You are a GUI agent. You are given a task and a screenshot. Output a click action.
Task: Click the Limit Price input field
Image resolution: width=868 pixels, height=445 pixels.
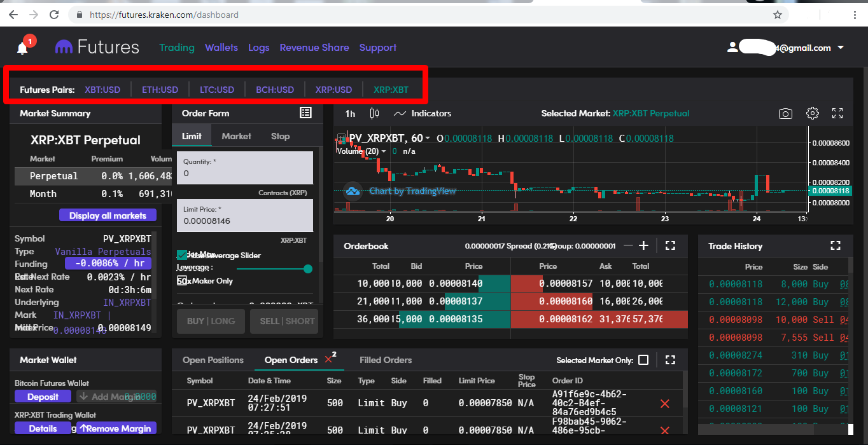(x=244, y=216)
